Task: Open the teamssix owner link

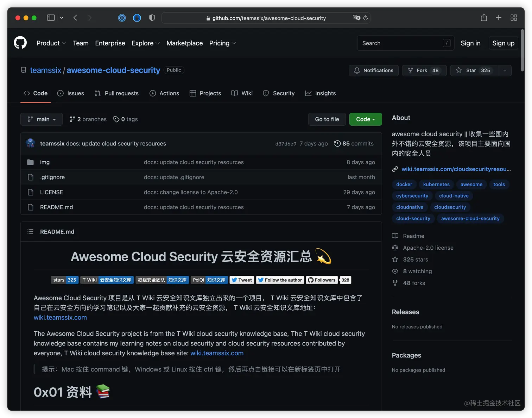Action: pos(46,70)
